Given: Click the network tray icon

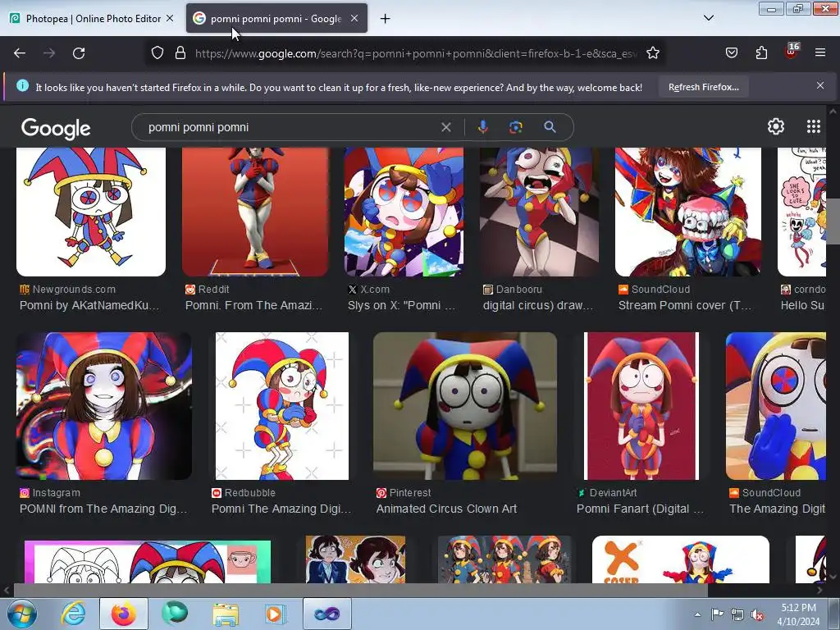Looking at the screenshot, I should click(x=737, y=615).
